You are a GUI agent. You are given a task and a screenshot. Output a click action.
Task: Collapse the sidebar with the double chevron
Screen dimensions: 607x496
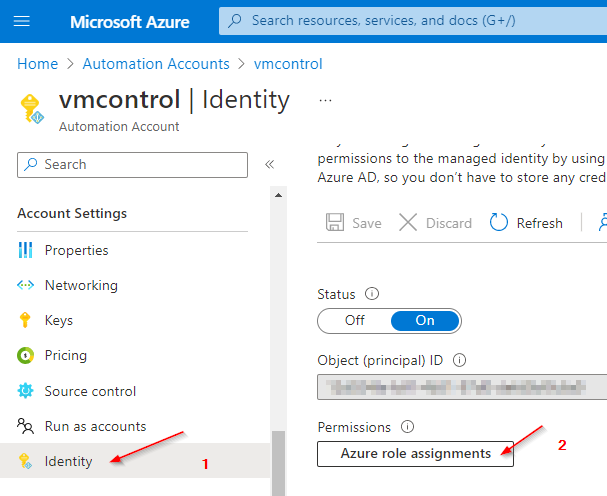(x=269, y=165)
